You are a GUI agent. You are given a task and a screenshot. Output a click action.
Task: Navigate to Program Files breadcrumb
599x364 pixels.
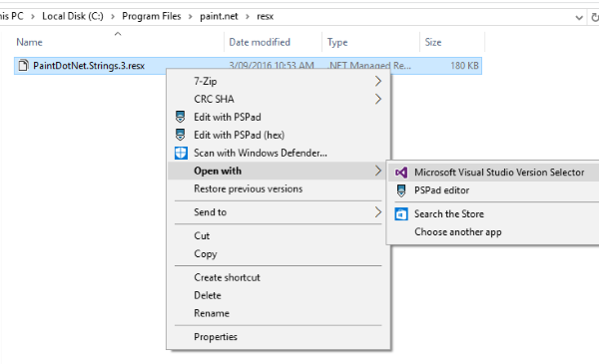[152, 16]
